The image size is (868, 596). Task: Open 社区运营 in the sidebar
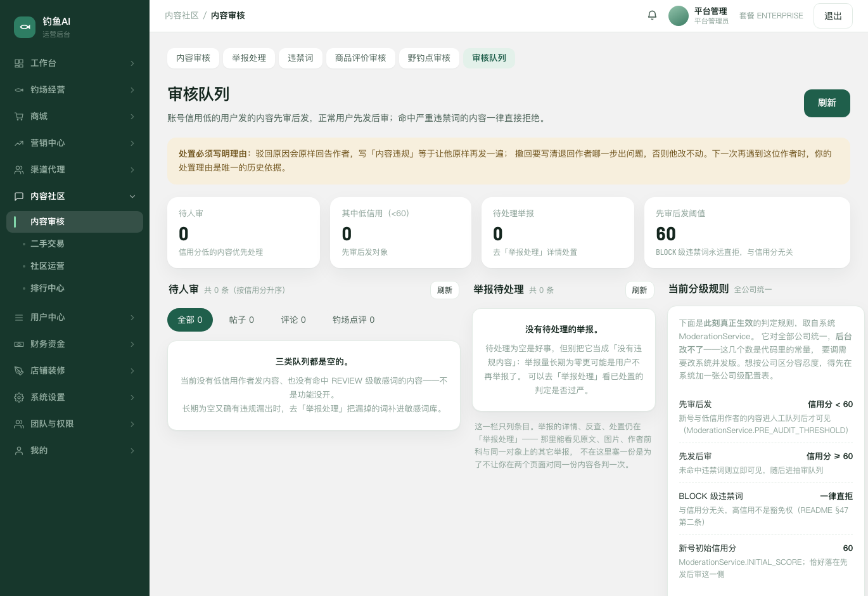pyautogui.click(x=48, y=266)
